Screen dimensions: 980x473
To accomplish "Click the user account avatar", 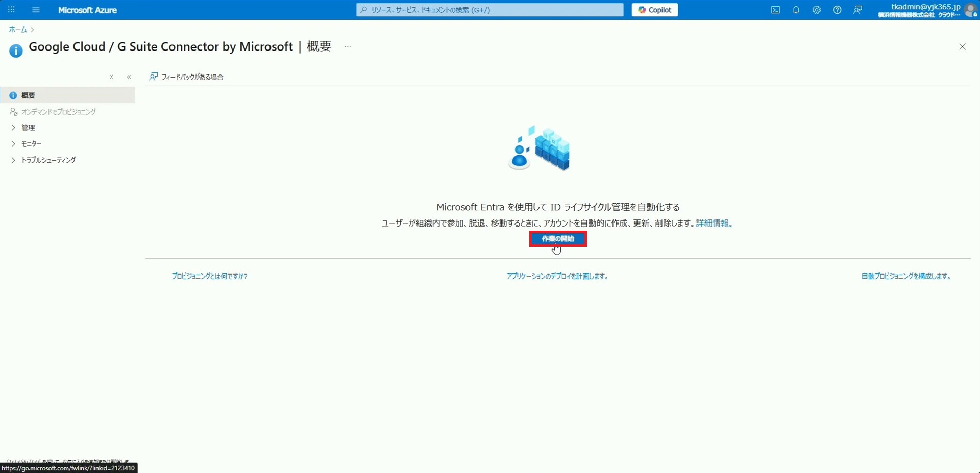I will [x=970, y=10].
